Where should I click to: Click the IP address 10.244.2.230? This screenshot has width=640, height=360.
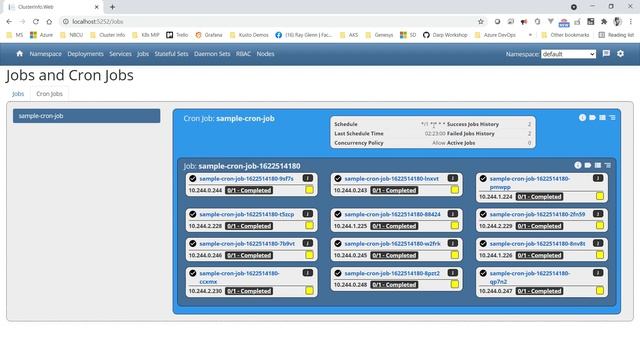pos(205,291)
